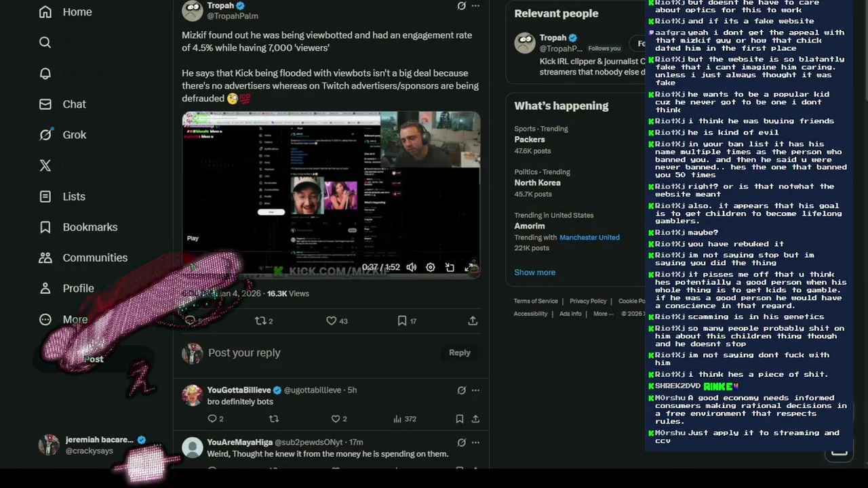The width and height of the screenshot is (868, 488).
Task: Open the Chat envelope icon
Action: click(x=45, y=104)
